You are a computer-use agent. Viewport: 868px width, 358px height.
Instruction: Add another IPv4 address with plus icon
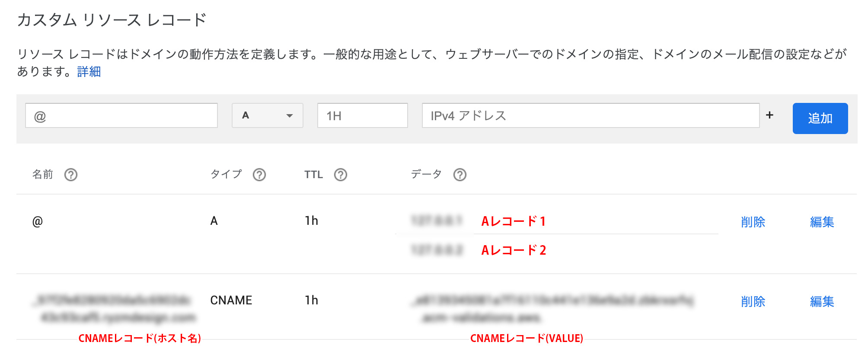[x=769, y=115]
